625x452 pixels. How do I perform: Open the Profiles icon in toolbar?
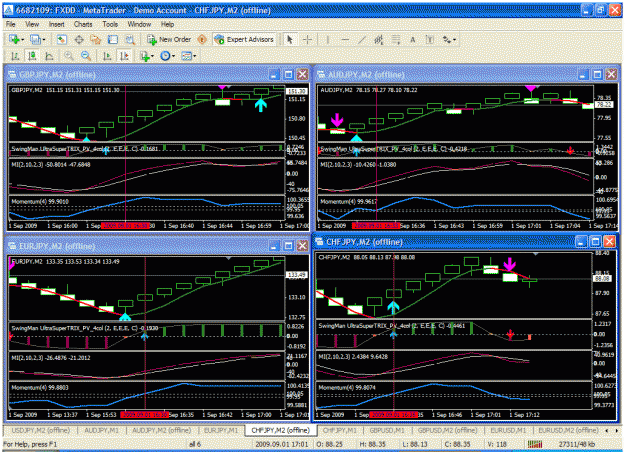(35, 39)
